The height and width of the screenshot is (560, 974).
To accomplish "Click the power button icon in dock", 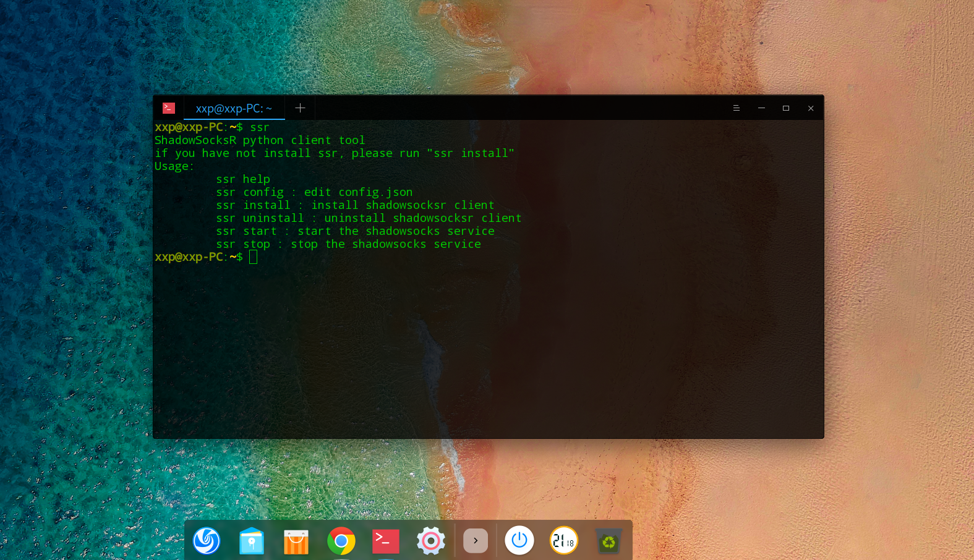I will pyautogui.click(x=519, y=541).
